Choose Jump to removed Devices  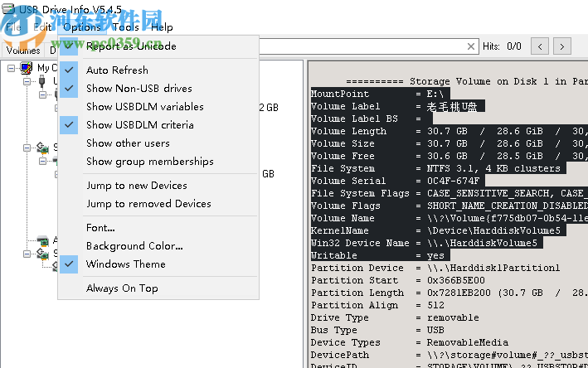coord(159,204)
